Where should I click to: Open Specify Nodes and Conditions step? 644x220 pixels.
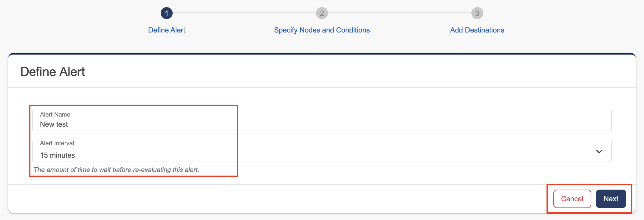[322, 30]
